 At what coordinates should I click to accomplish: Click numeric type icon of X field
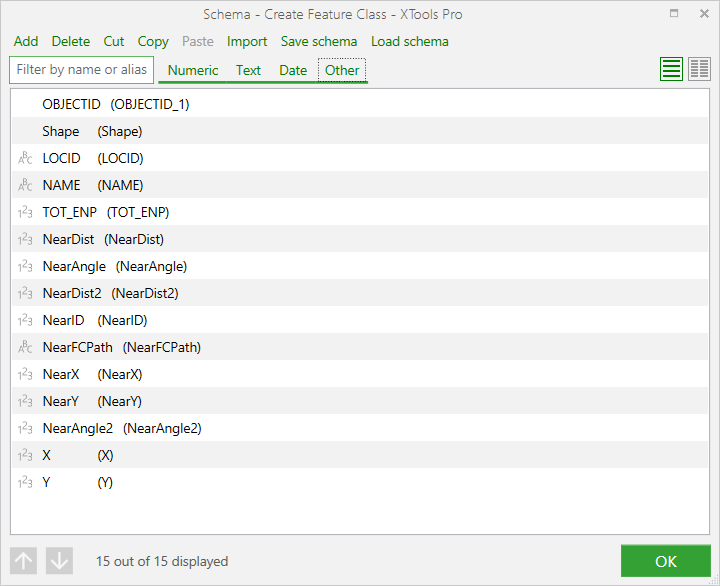(25, 456)
